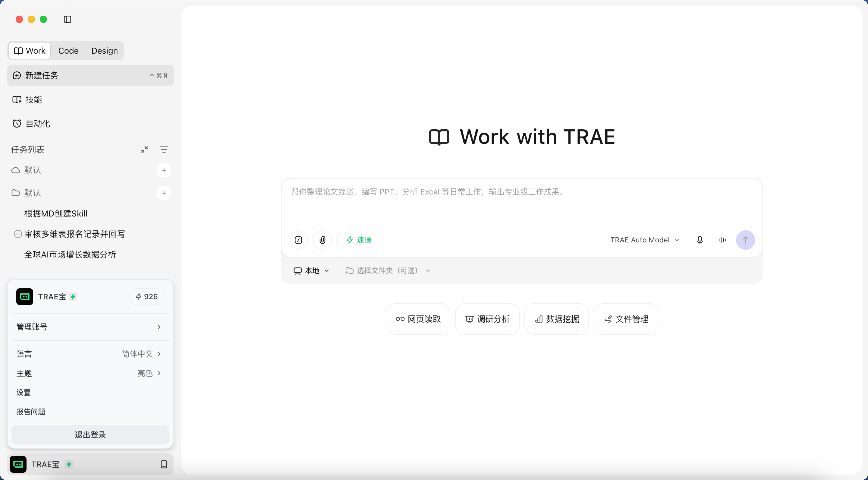This screenshot has height=480, width=868.
Task: Attach a file with paperclip icon
Action: [322, 240]
